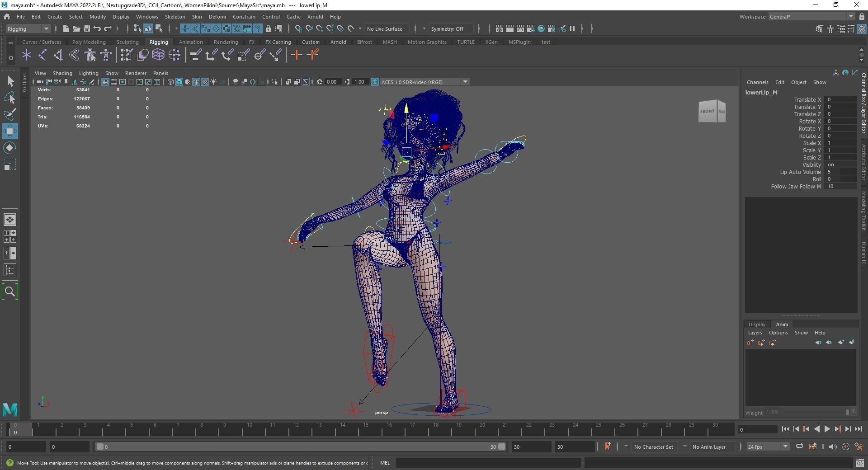Click the New Scene icon
Image resolution: width=868 pixels, height=470 pixels.
(66, 28)
